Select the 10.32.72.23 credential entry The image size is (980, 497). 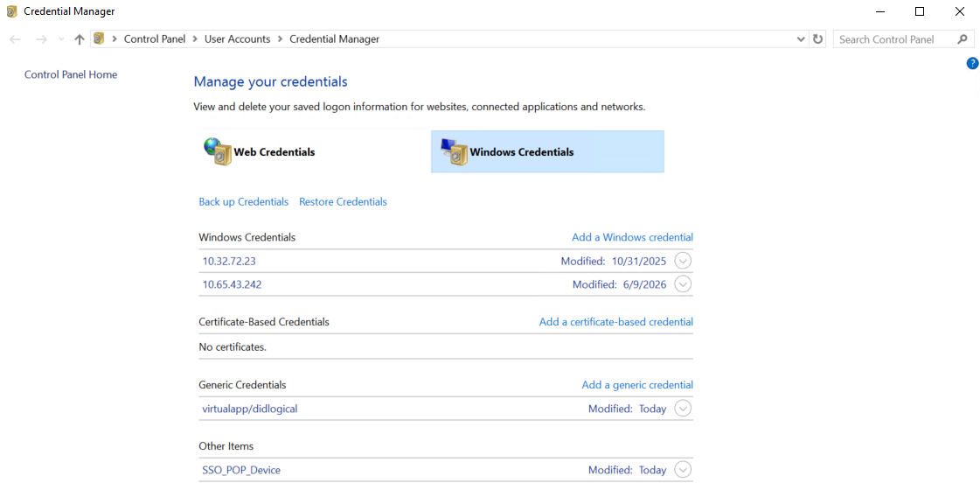coord(446,261)
